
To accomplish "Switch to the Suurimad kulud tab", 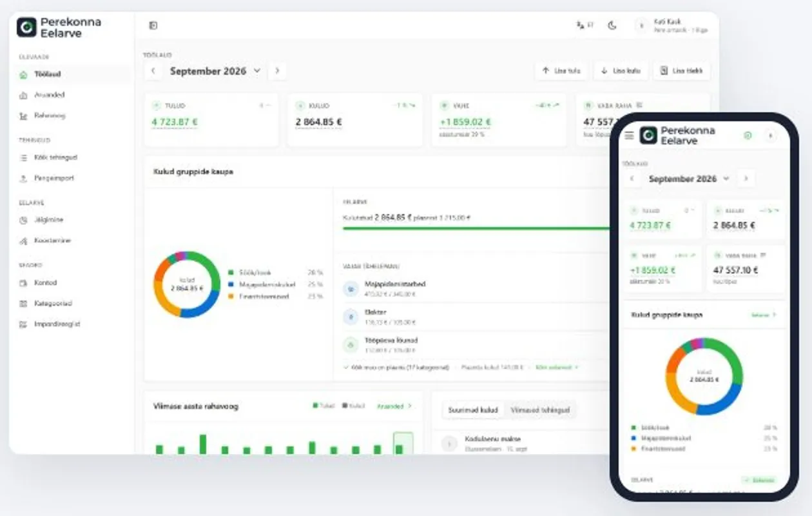I will 473,410.
